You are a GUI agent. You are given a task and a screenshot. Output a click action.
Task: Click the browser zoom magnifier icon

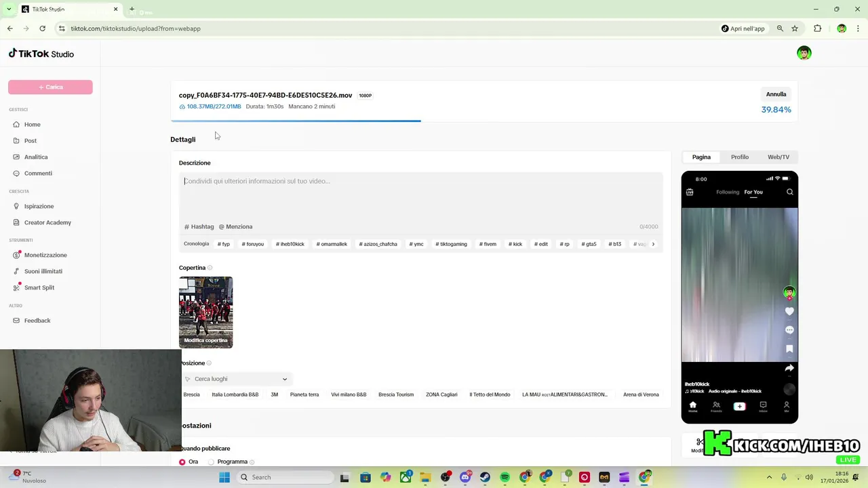point(780,28)
